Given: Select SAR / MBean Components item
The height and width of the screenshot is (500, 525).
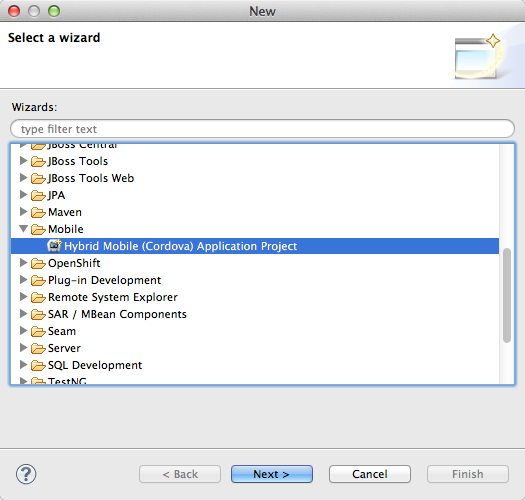Looking at the screenshot, I should coord(117,314).
